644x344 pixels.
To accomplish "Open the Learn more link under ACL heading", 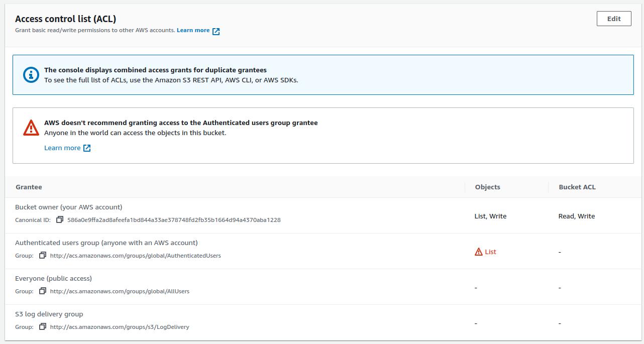I will 193,30.
